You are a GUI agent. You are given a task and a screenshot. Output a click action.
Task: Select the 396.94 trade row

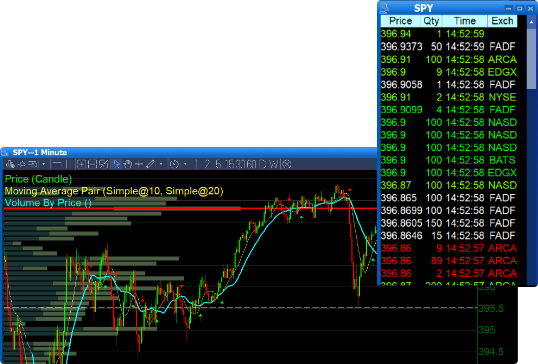tap(449, 34)
